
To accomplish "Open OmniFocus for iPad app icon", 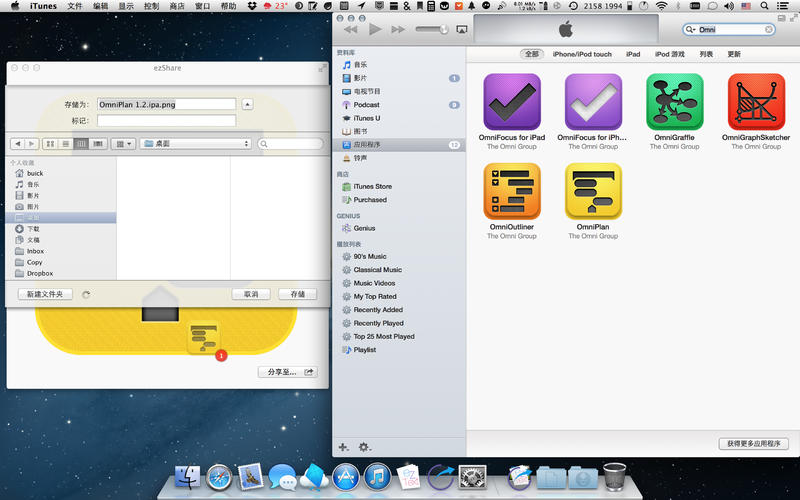I will coord(512,102).
